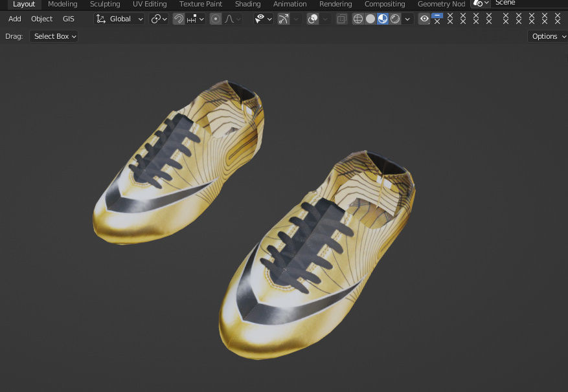Select the left golden shoe model
This screenshot has width=568, height=392.
(178, 162)
